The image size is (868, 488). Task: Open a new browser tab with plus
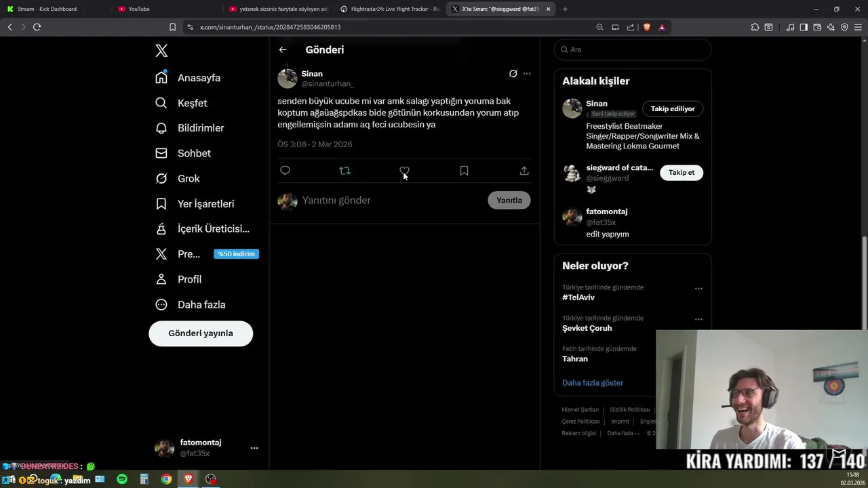[x=565, y=9]
